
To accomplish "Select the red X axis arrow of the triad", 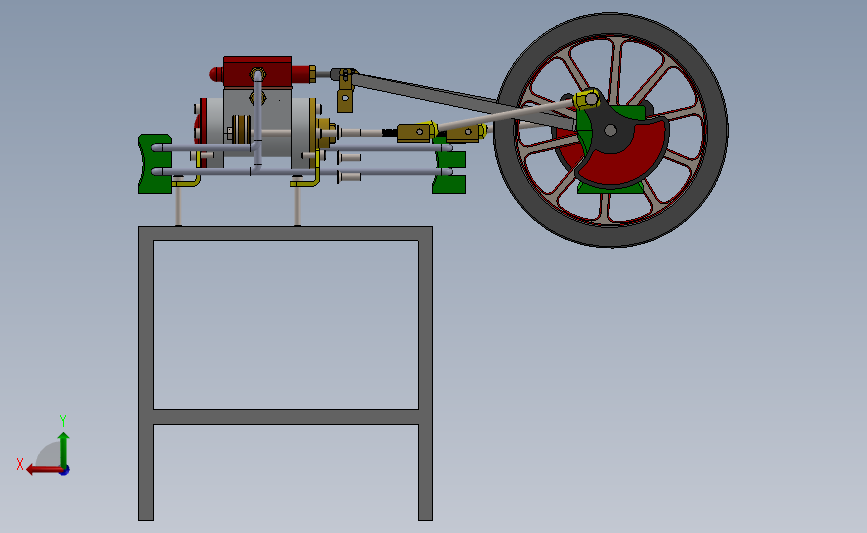I will [x=44, y=470].
